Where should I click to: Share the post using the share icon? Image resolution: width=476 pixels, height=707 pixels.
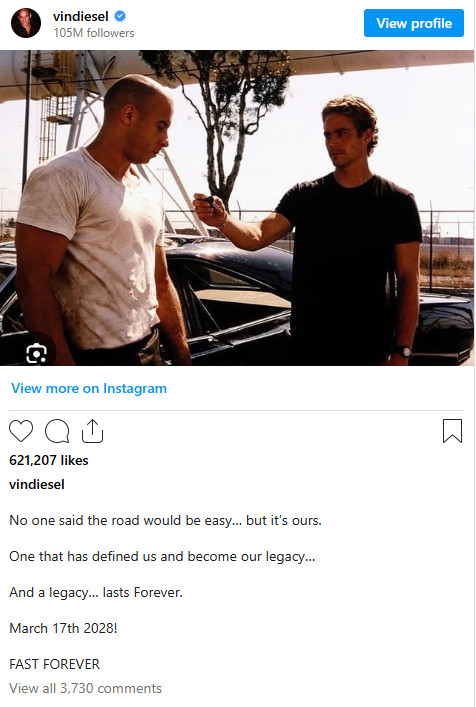92,431
